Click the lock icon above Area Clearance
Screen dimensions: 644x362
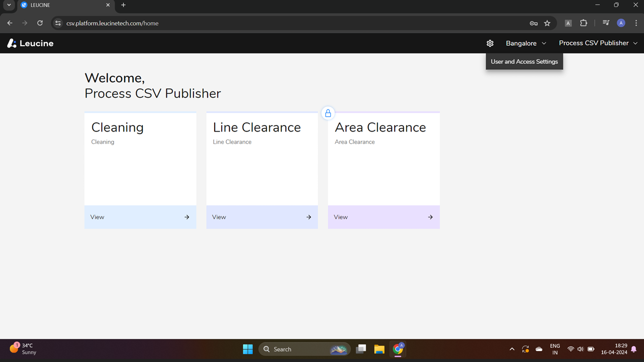coord(328,113)
